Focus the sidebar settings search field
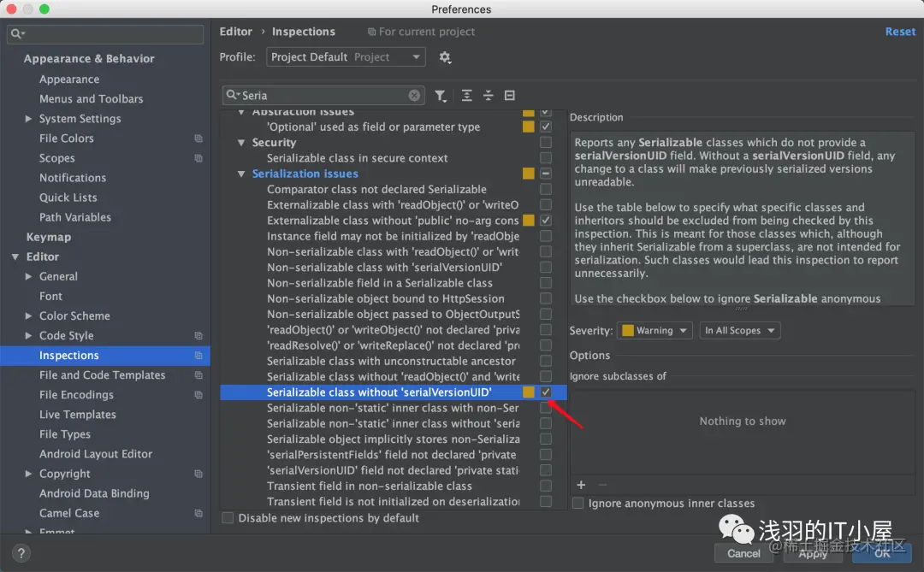Image resolution: width=924 pixels, height=572 pixels. (105, 34)
